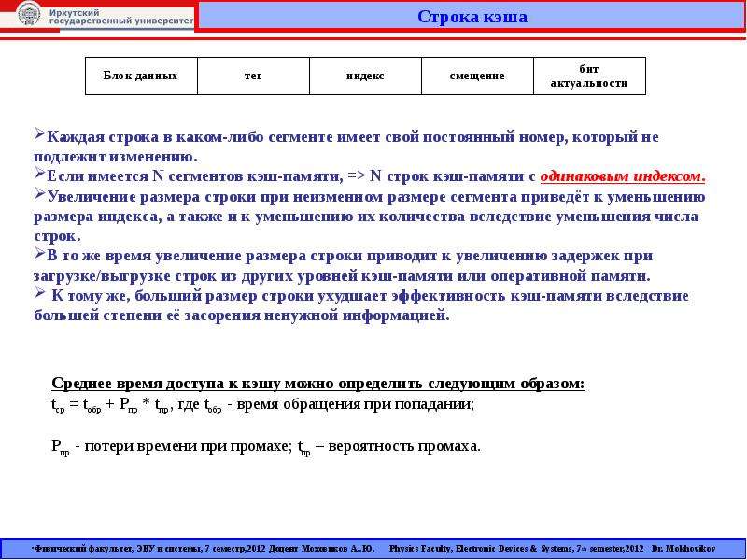Click the arrow bullet before 'Каждая строка'

click(39, 134)
